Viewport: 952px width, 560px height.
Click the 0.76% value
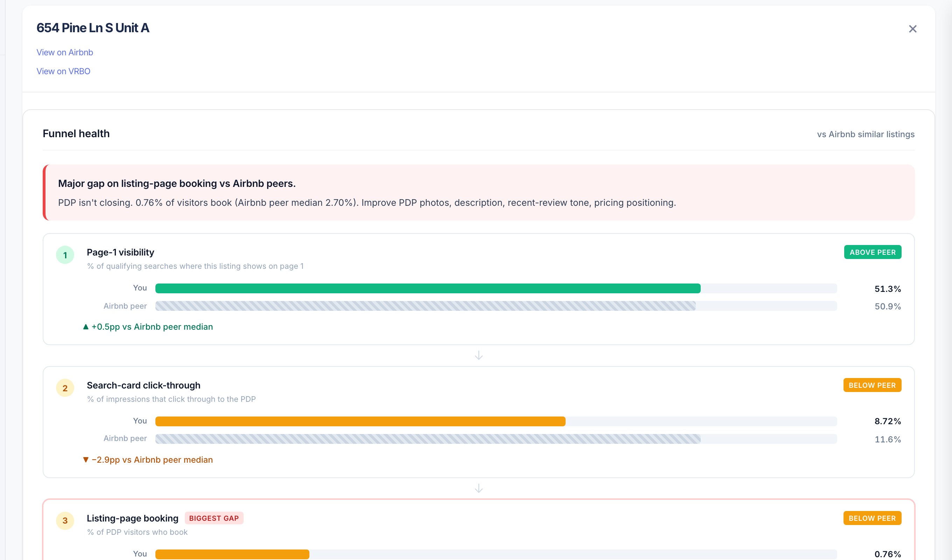click(x=888, y=554)
